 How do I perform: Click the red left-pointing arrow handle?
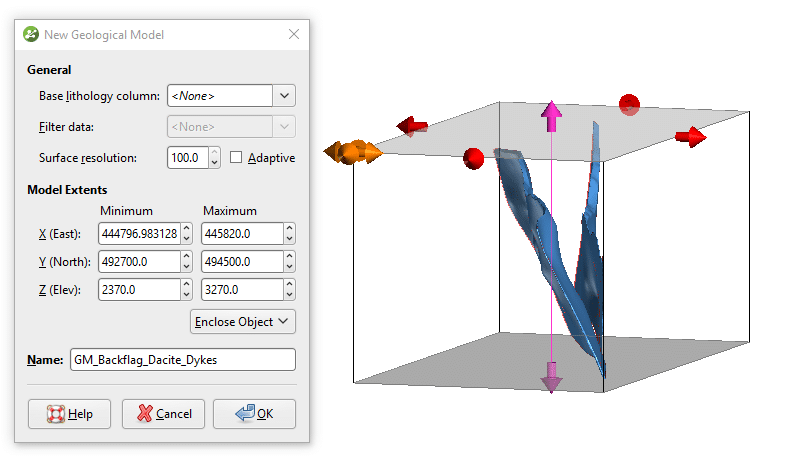pyautogui.click(x=412, y=125)
